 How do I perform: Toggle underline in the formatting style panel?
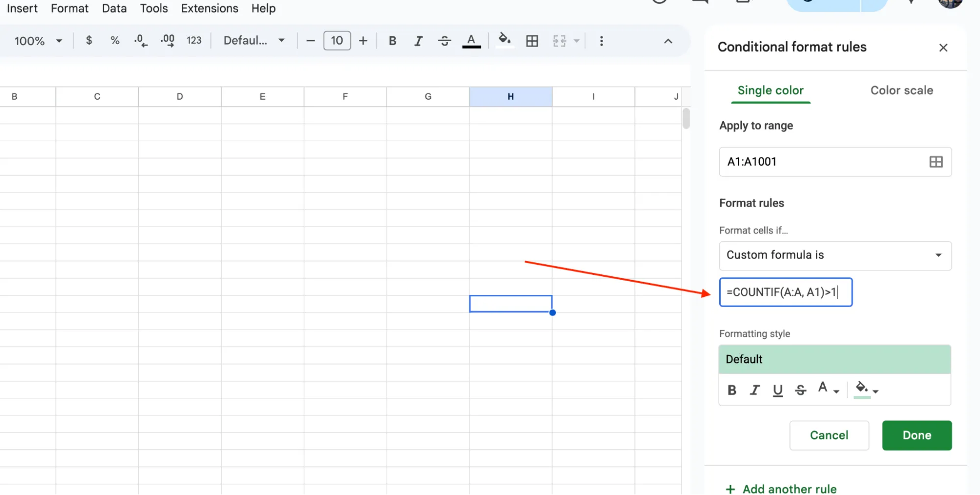click(x=778, y=390)
